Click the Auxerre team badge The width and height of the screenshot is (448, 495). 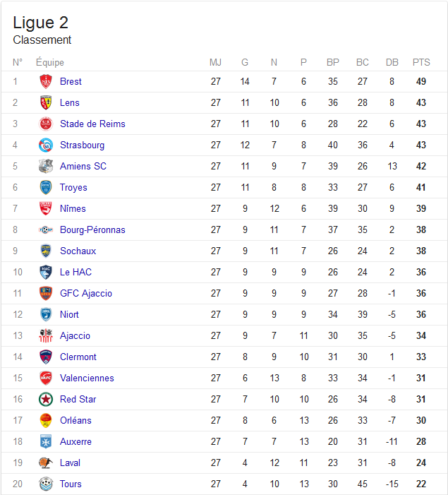tap(46, 441)
